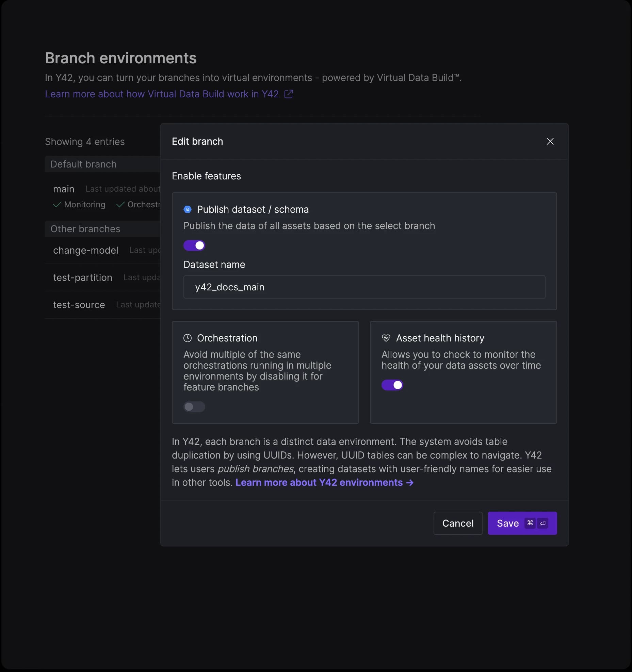Click the Publish dataset / schema title
632x672 pixels.
(x=253, y=209)
